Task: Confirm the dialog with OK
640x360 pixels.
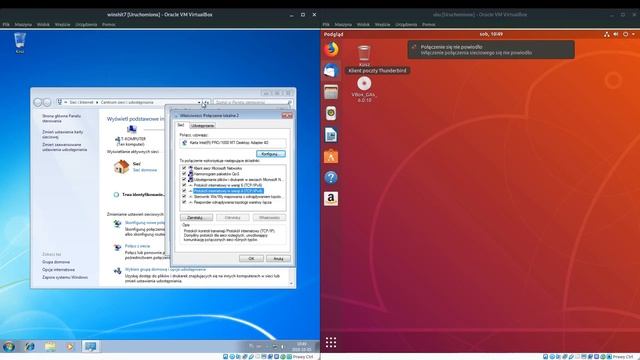Action: [251, 258]
